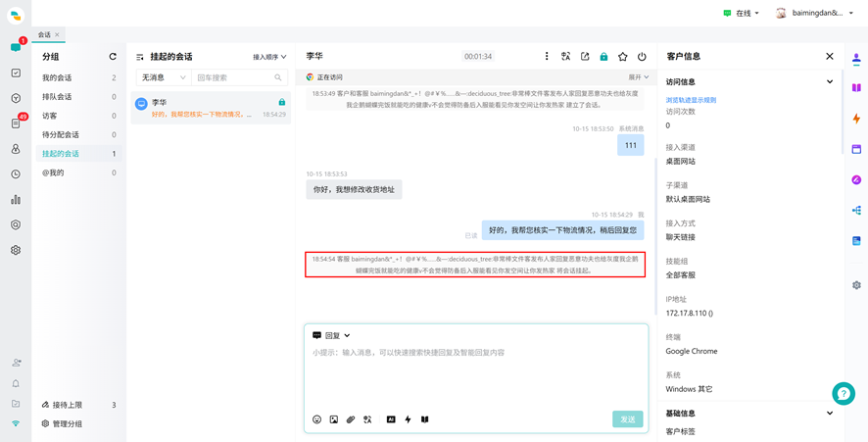This screenshot has width=868, height=442.
Task: Open the blue document icon in right sidebar
Action: [856, 240]
